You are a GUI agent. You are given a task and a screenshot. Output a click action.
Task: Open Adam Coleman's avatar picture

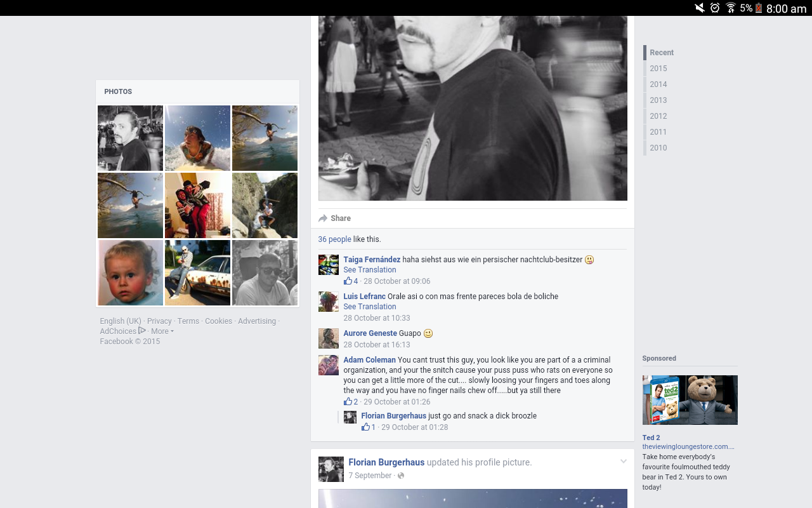[328, 365]
